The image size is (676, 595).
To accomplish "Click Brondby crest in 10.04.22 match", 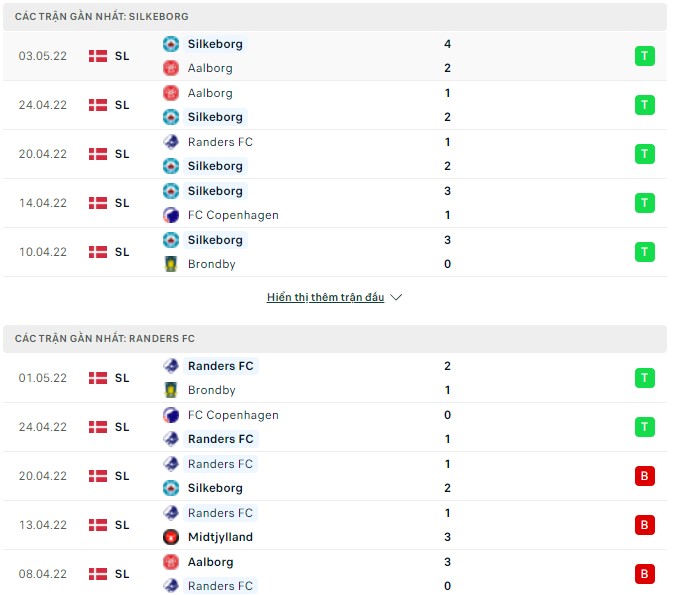I will [x=171, y=264].
